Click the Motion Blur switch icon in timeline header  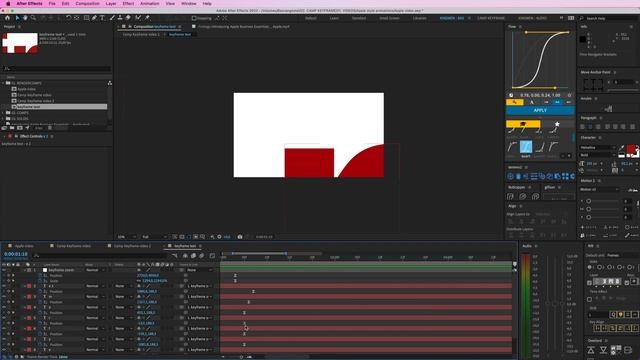202,256
